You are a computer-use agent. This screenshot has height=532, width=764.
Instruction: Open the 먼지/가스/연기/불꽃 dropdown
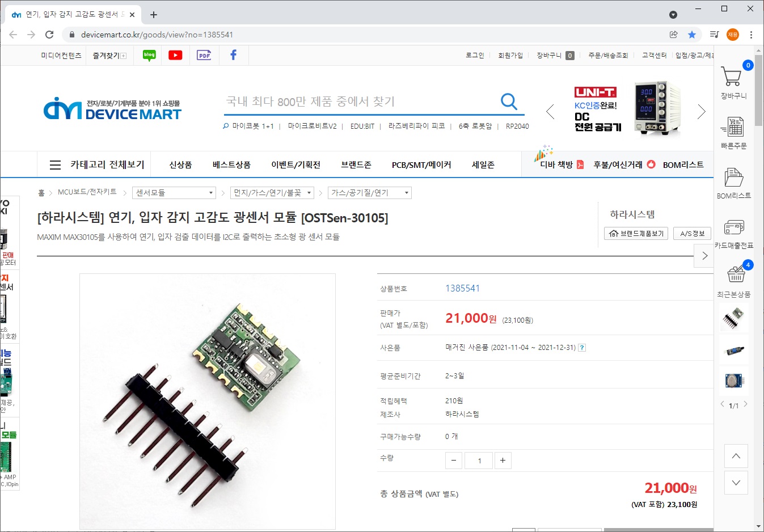click(272, 193)
